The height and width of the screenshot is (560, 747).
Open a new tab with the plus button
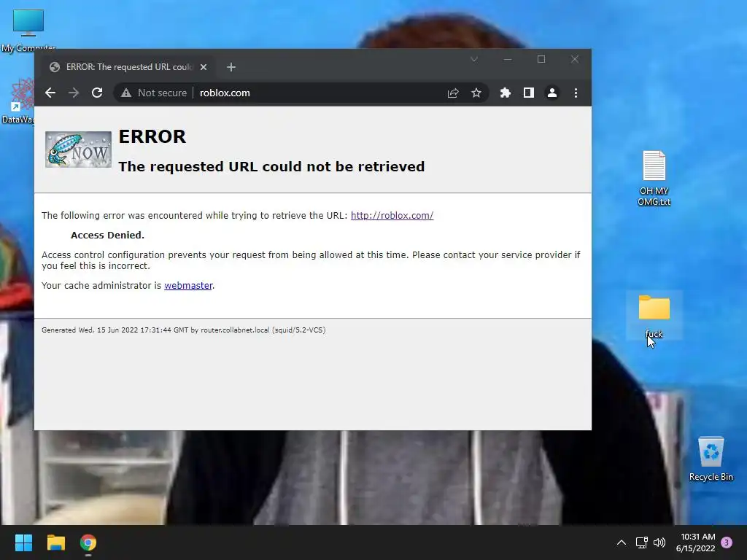(x=231, y=67)
